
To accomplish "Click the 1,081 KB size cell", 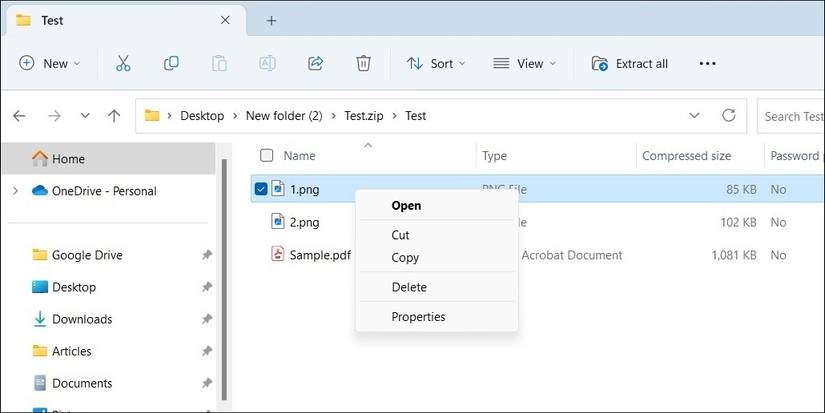I will (734, 255).
